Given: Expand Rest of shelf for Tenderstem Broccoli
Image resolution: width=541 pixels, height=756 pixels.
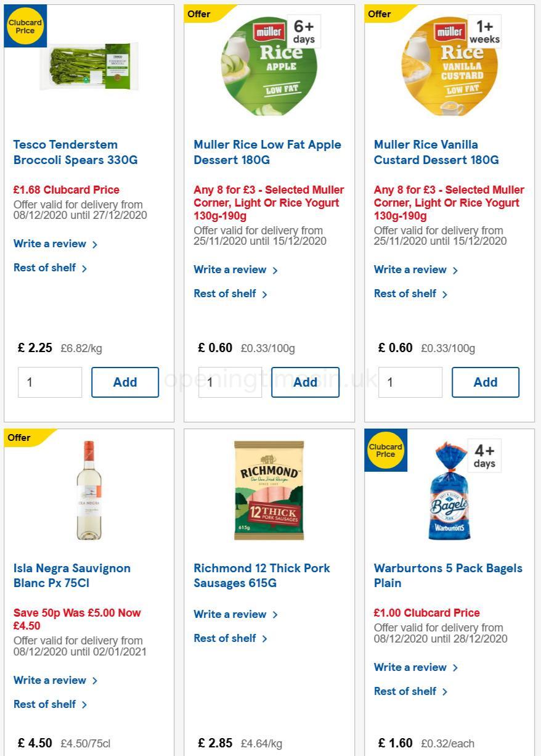Looking at the screenshot, I should tap(46, 268).
